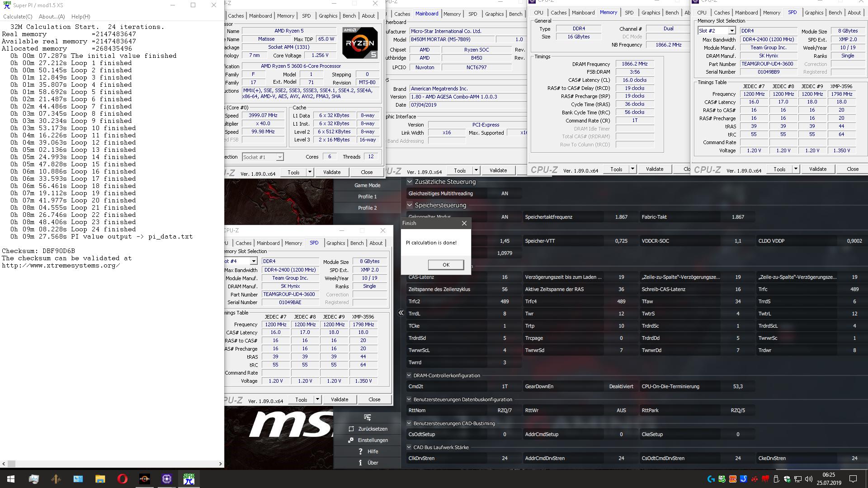Open Help(H) menu in Super PI
The width and height of the screenshot is (868, 488).
click(x=80, y=17)
